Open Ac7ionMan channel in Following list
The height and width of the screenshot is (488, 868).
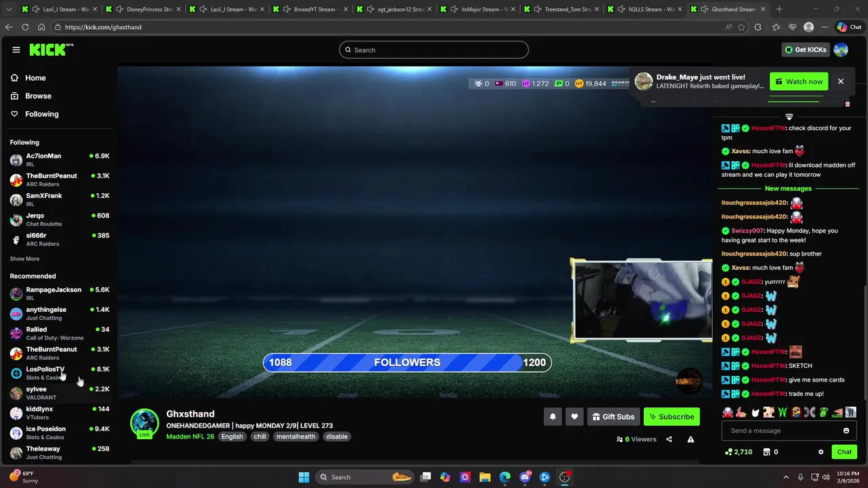pyautogui.click(x=60, y=160)
